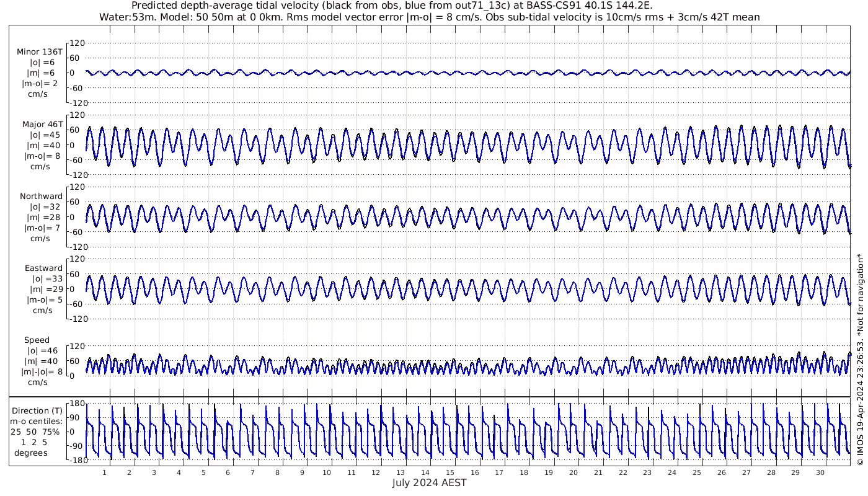Click date axis tick label '25'
This screenshot has width=868, height=496.
697,472
